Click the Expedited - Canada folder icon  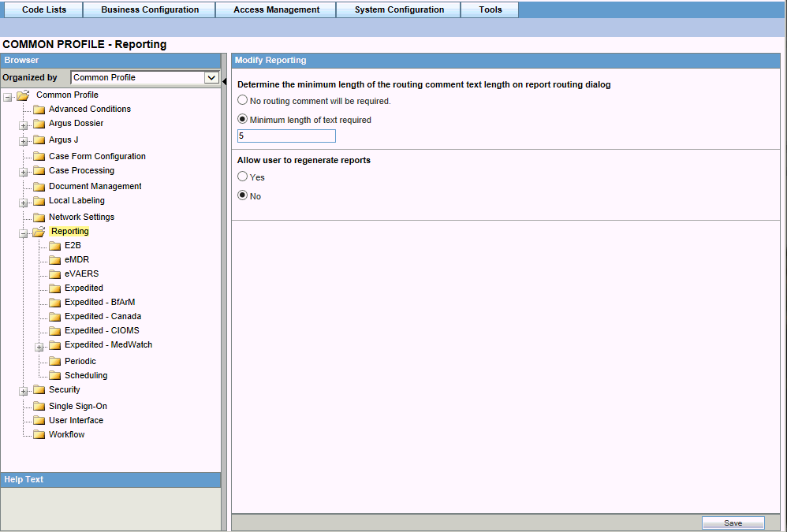(x=55, y=317)
